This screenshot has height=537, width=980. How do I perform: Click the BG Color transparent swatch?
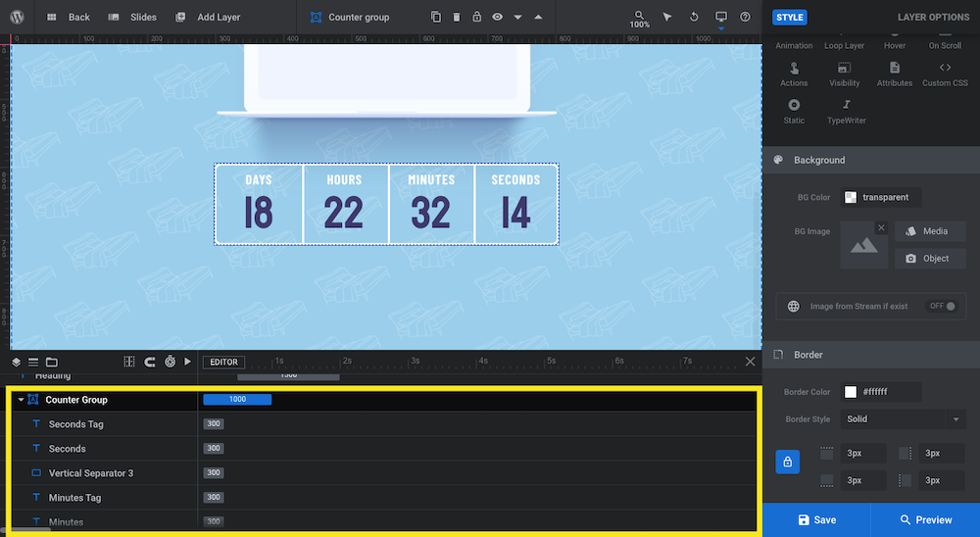coord(851,198)
